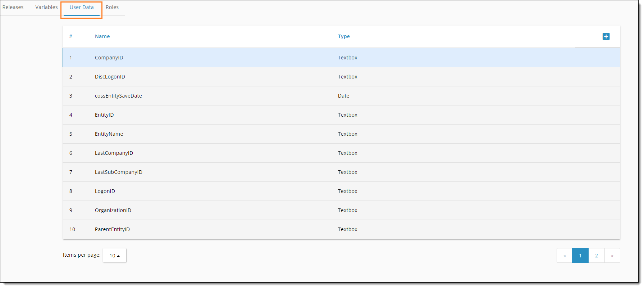Open the Items per page dropdown
This screenshot has height=288, width=644.
[x=114, y=255]
